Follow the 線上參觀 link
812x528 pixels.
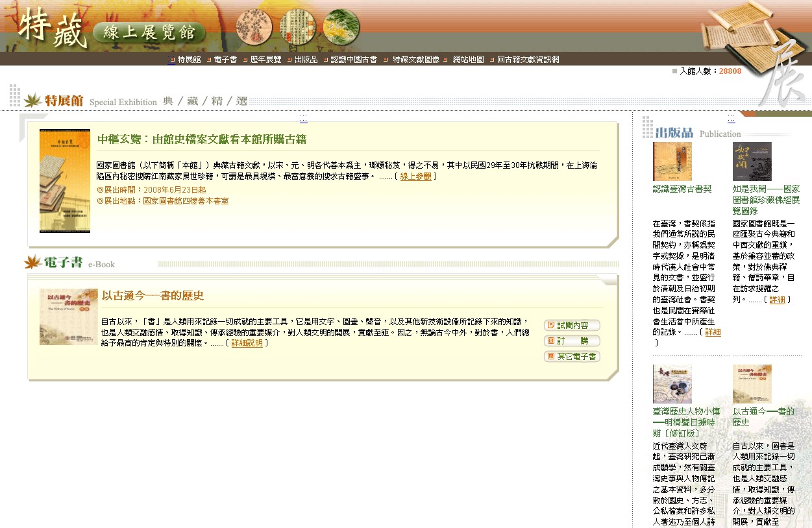point(415,176)
